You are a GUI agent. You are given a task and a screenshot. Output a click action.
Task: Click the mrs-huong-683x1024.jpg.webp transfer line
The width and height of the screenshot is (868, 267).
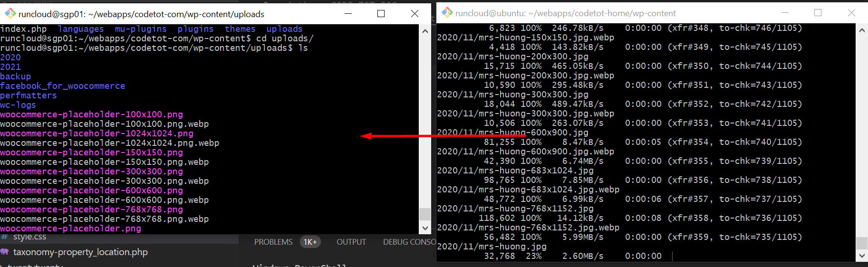click(528, 190)
